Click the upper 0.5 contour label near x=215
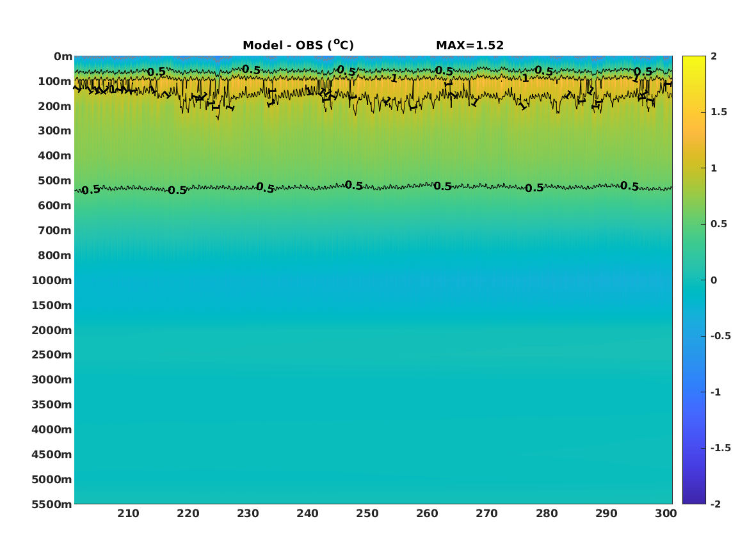 tap(156, 72)
